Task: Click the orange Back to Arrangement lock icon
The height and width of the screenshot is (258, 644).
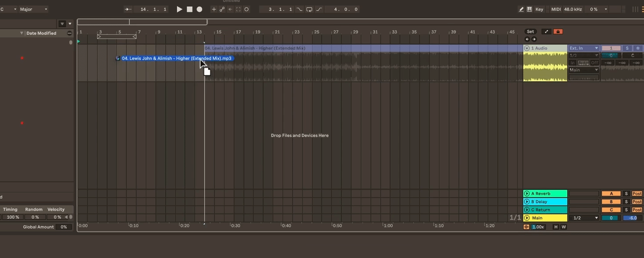Action: pyautogui.click(x=557, y=31)
